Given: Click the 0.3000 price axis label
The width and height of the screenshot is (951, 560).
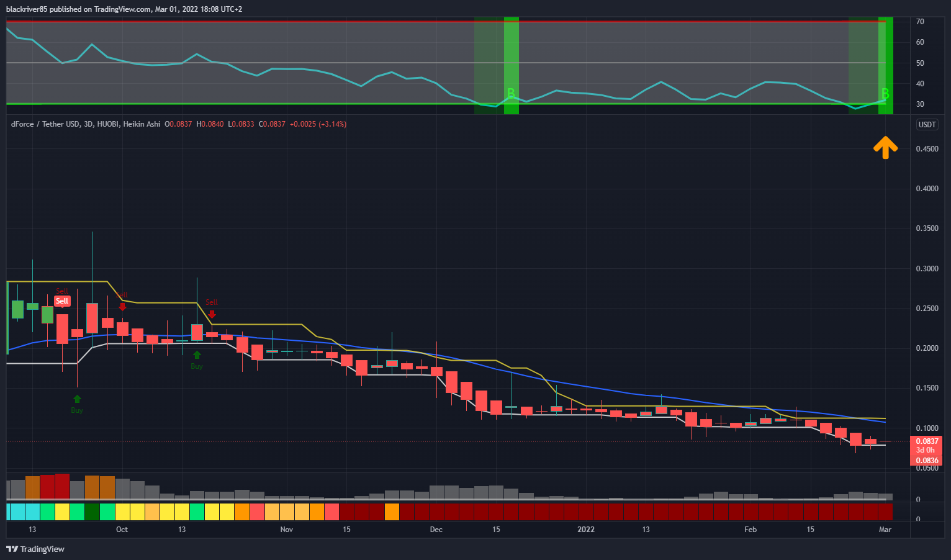Looking at the screenshot, I should [927, 269].
